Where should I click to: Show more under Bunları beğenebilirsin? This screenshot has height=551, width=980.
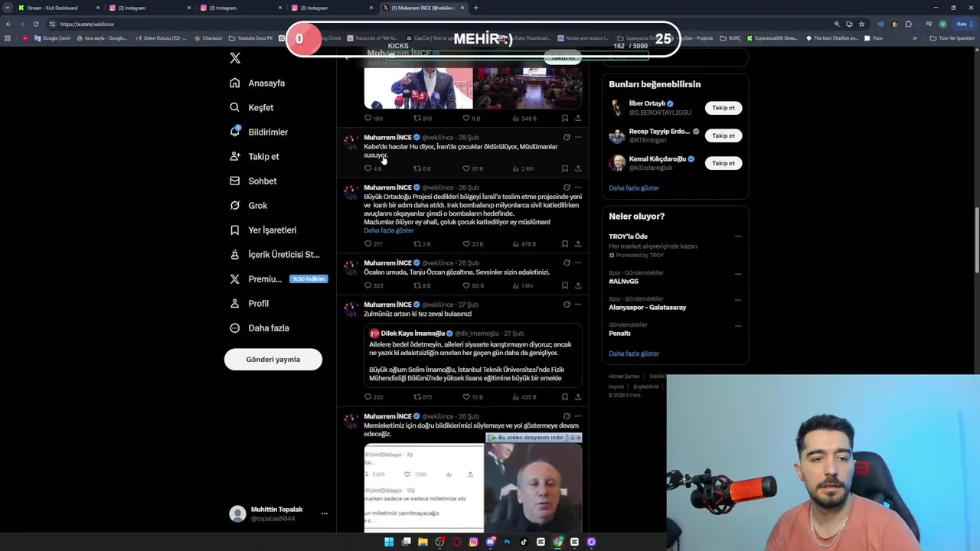[634, 187]
